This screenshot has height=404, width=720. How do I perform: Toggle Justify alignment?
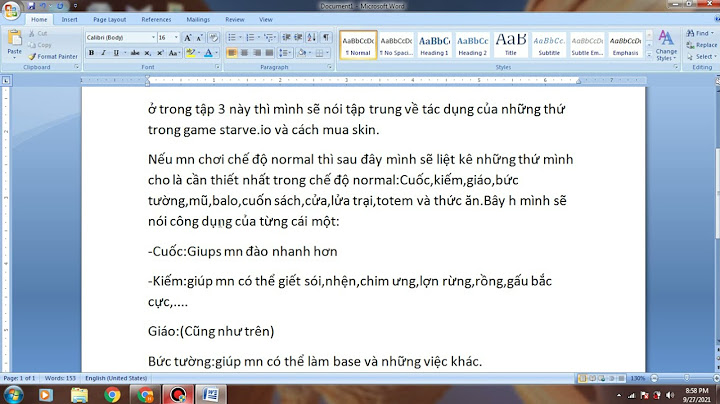tap(269, 53)
